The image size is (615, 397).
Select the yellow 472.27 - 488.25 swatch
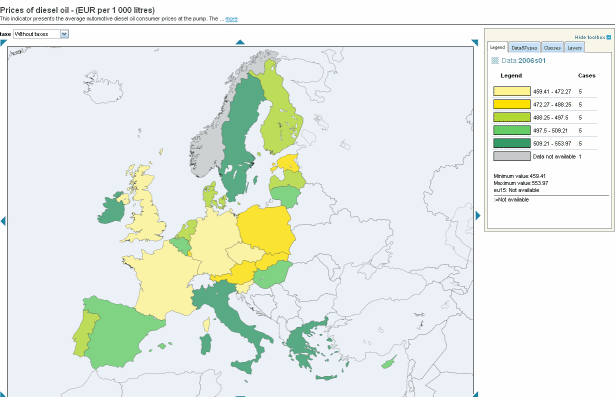tap(512, 104)
